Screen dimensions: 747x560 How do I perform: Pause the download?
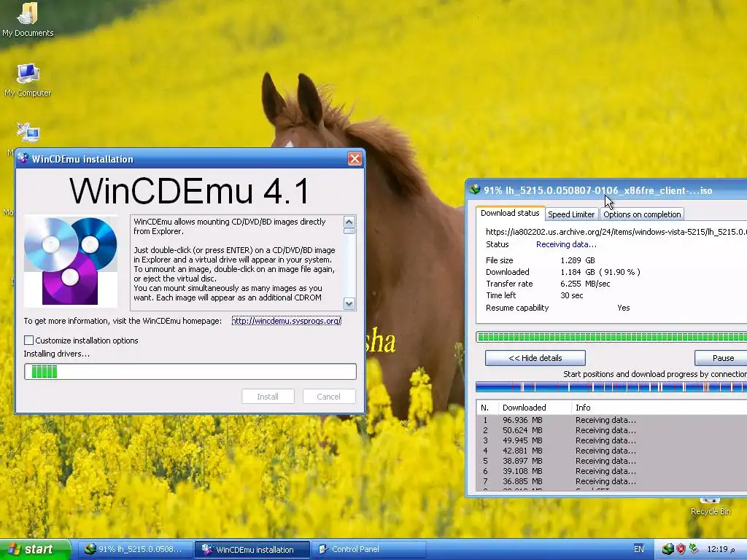(x=721, y=357)
